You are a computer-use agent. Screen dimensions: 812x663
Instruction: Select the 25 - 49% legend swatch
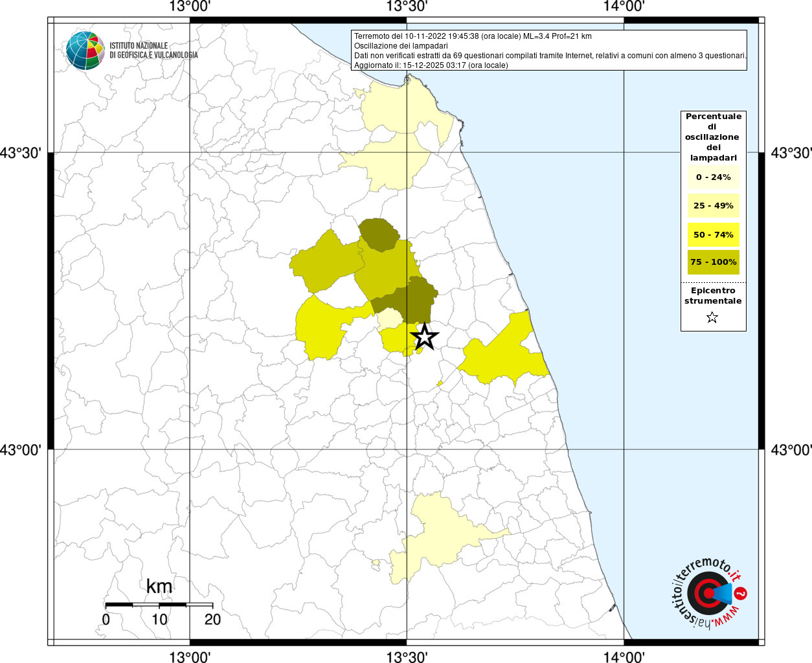click(713, 206)
